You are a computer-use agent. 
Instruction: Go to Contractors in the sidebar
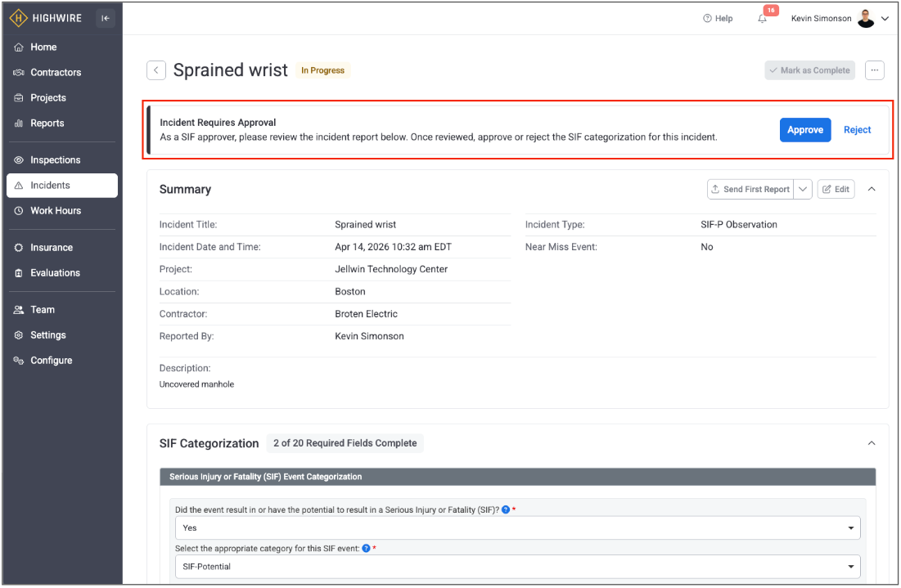pos(56,73)
